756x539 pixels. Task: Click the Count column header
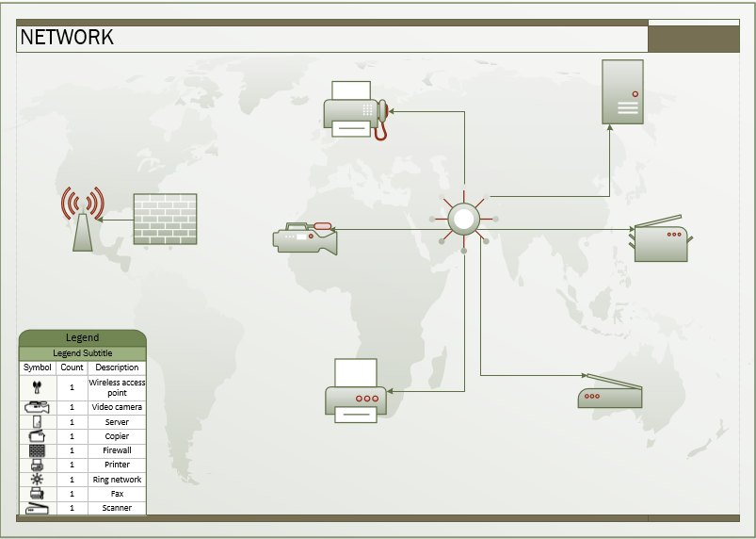[x=72, y=367]
